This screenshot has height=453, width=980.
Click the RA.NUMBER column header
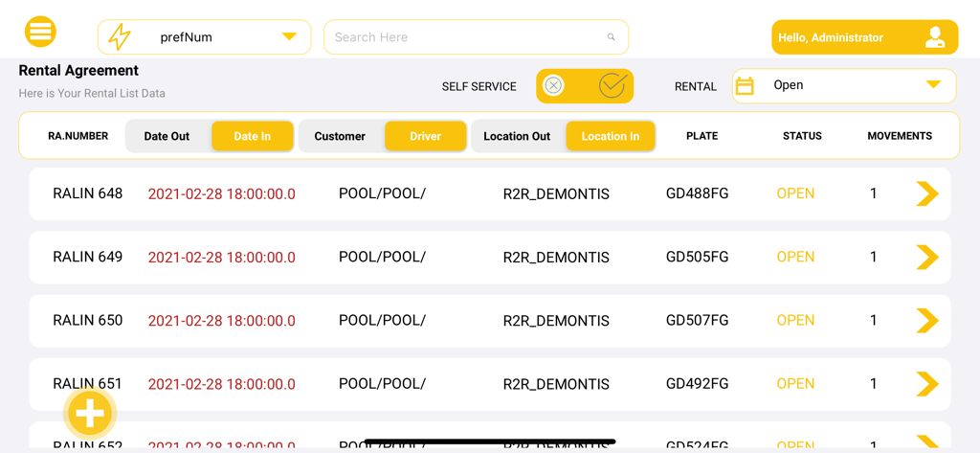pyautogui.click(x=78, y=136)
